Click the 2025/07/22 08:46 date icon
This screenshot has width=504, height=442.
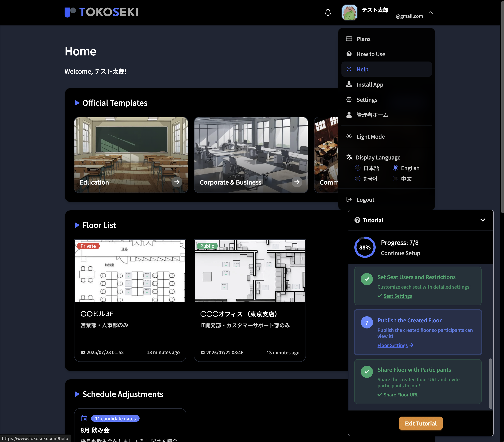pos(202,352)
